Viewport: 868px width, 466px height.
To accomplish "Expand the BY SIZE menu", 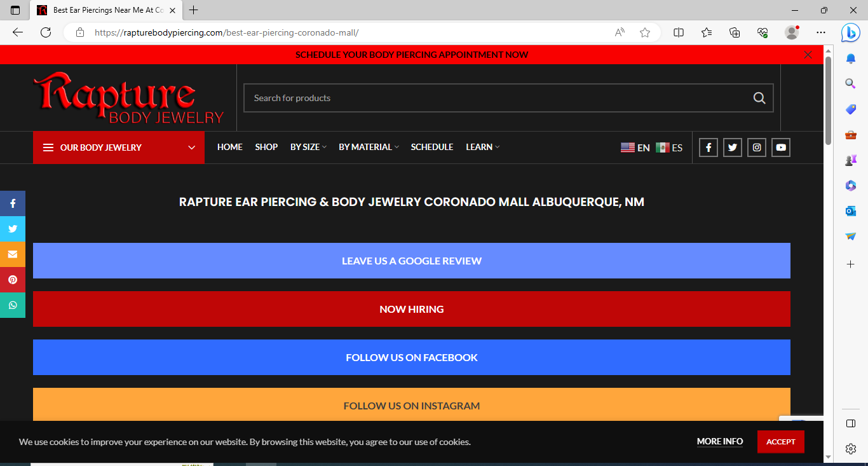I will click(308, 147).
